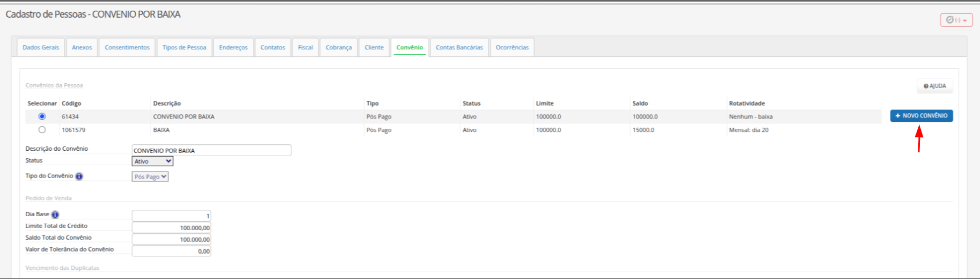This screenshot has width=980, height=279.
Task: Open the Cobrança tab
Action: pyautogui.click(x=339, y=47)
